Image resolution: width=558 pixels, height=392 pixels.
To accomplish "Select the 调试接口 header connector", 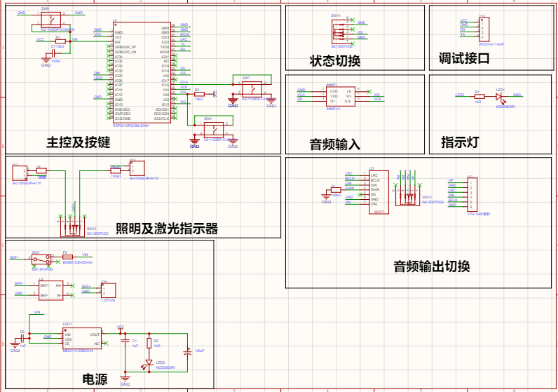I will [x=484, y=29].
